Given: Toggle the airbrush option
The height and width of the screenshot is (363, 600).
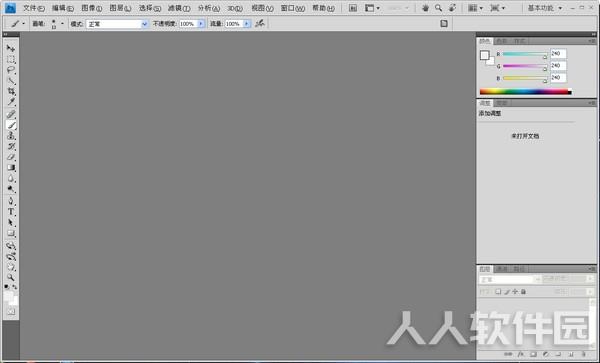Looking at the screenshot, I should pyautogui.click(x=260, y=24).
